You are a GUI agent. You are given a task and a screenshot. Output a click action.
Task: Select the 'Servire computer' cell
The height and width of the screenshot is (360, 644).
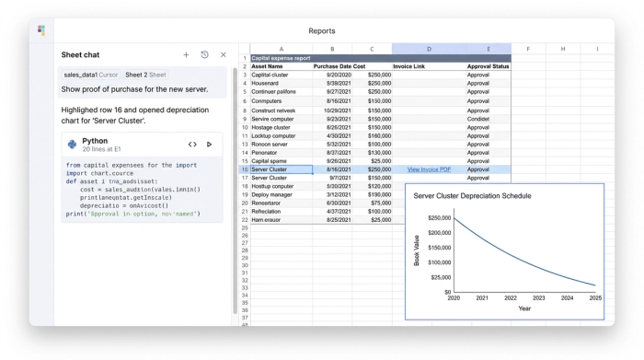(282, 119)
